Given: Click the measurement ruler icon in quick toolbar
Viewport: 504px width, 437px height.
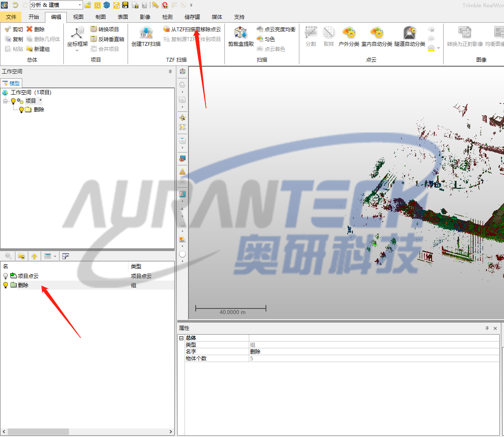Looking at the screenshot, I should [155, 5].
